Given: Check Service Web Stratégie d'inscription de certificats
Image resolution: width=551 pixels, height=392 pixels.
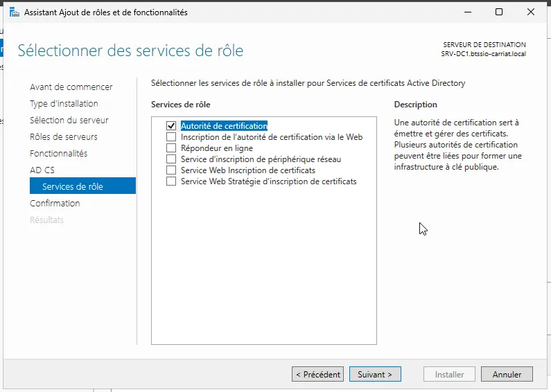Looking at the screenshot, I should [x=171, y=181].
